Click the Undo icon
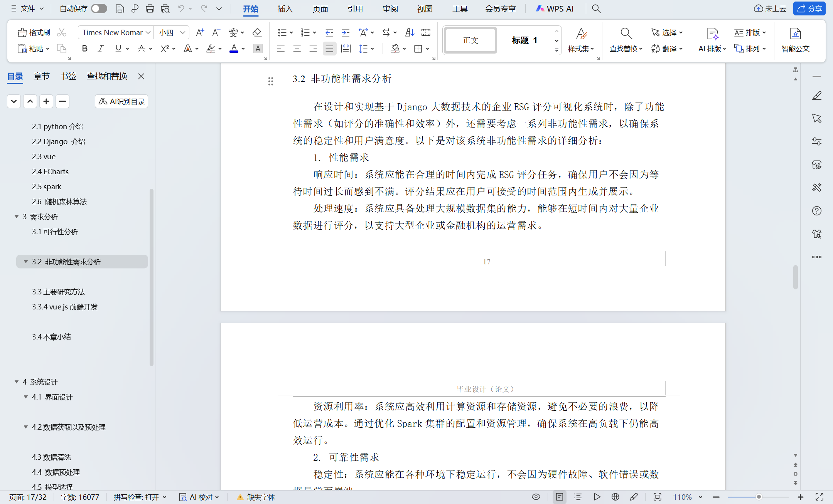Screen dimensions: 833x504 point(181,8)
